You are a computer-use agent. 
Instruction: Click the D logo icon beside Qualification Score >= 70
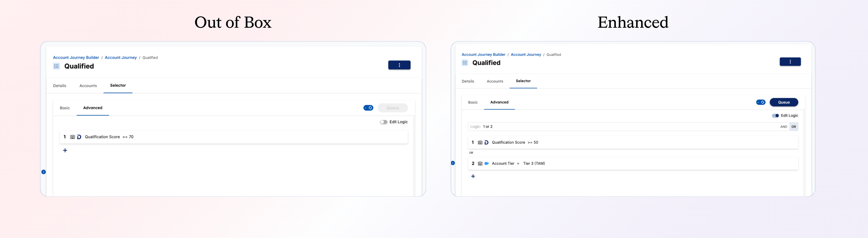[x=79, y=137]
